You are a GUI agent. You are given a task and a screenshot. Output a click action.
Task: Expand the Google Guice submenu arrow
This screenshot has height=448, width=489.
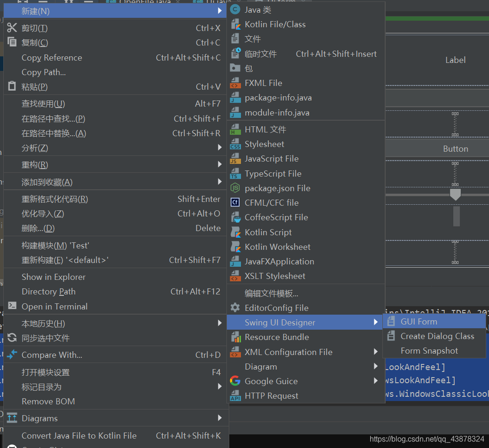pos(375,381)
